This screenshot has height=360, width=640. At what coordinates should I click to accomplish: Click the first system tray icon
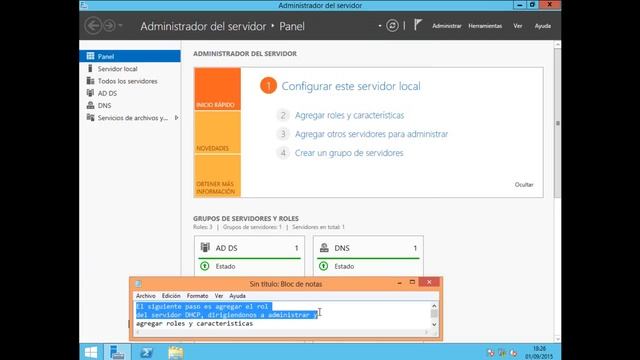coord(491,352)
